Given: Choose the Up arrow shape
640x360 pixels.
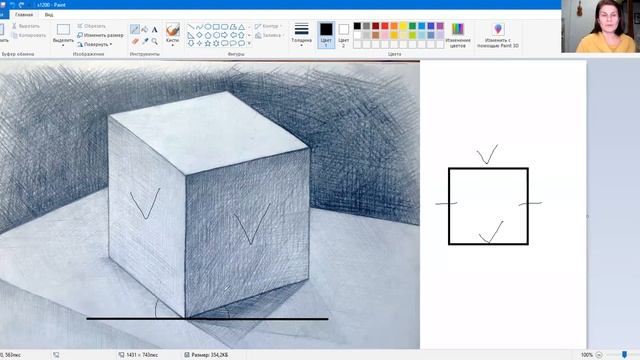Looking at the screenshot, I should (x=242, y=35).
